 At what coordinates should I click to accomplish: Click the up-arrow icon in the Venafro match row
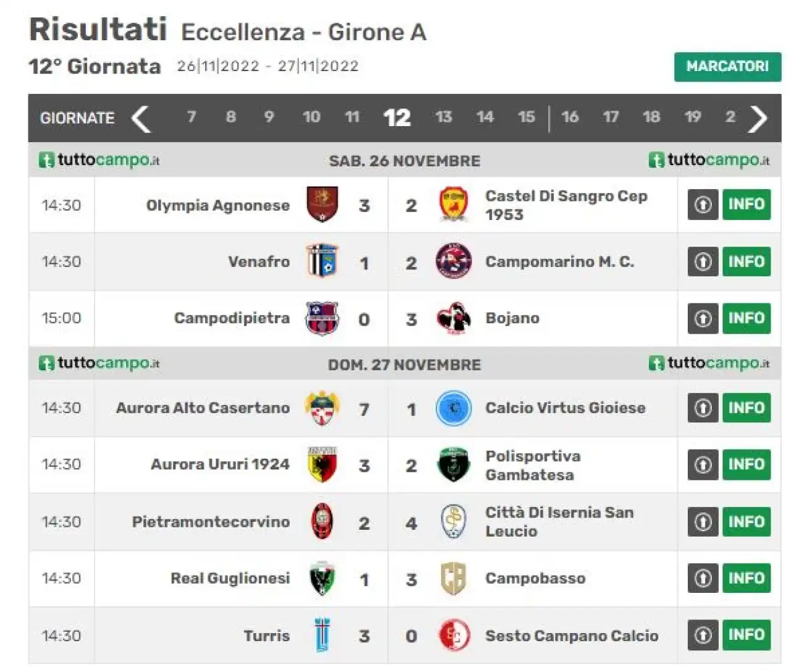(703, 262)
